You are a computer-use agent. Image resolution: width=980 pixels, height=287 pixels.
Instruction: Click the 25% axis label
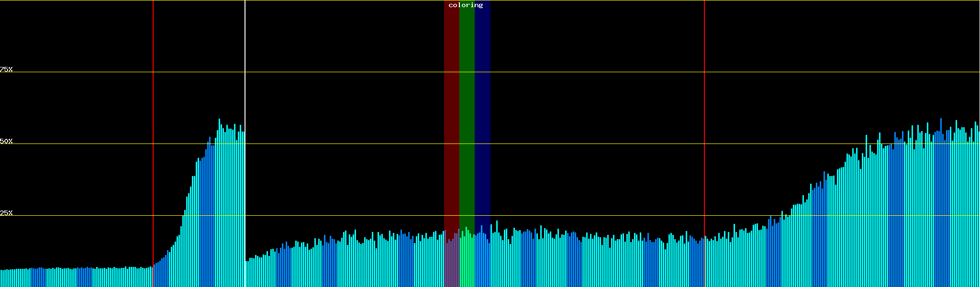click(6, 213)
